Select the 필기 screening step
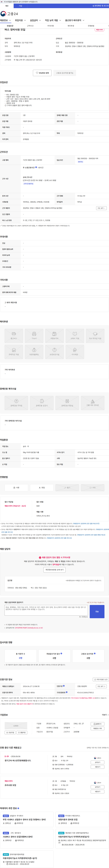 click(67, 488)
